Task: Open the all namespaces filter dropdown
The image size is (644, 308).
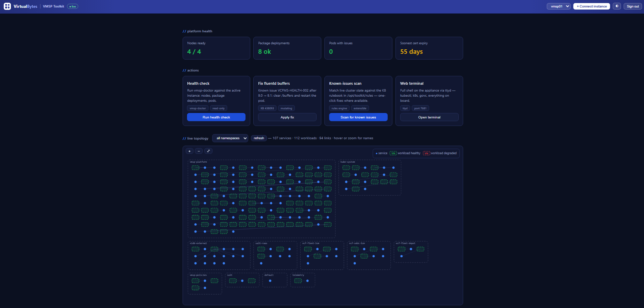Action: [230, 138]
